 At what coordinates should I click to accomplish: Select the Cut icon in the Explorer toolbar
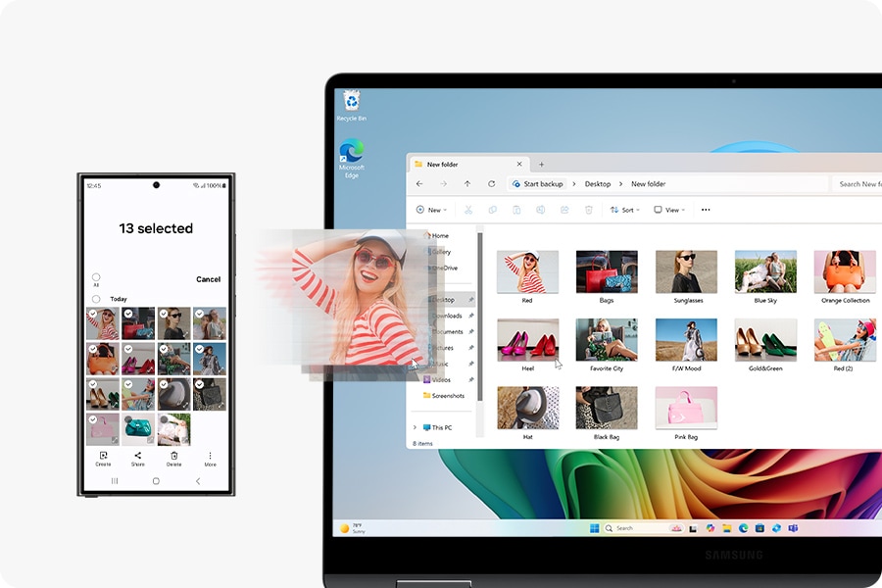click(467, 209)
